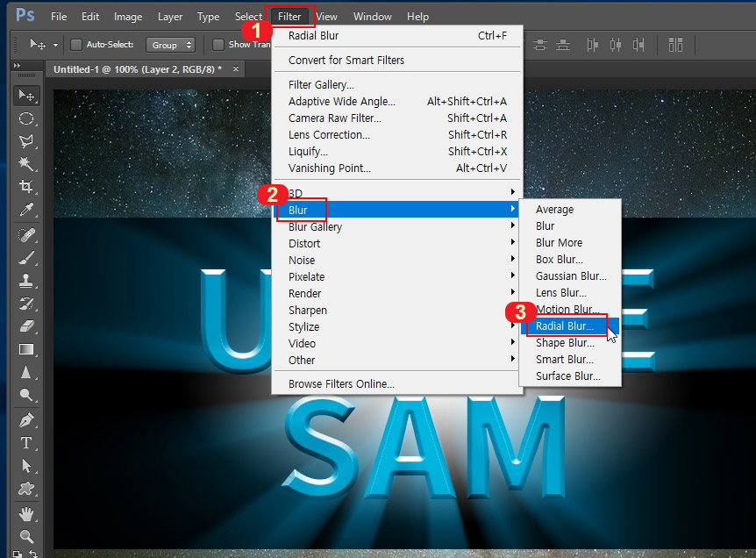Select the Horizontal Type tool

(x=26, y=443)
